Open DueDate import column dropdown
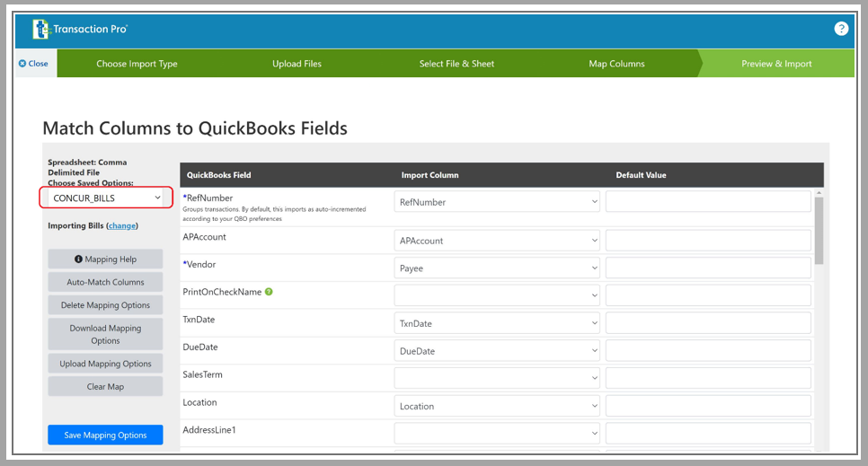Image resolution: width=868 pixels, height=466 pixels. pos(497,351)
